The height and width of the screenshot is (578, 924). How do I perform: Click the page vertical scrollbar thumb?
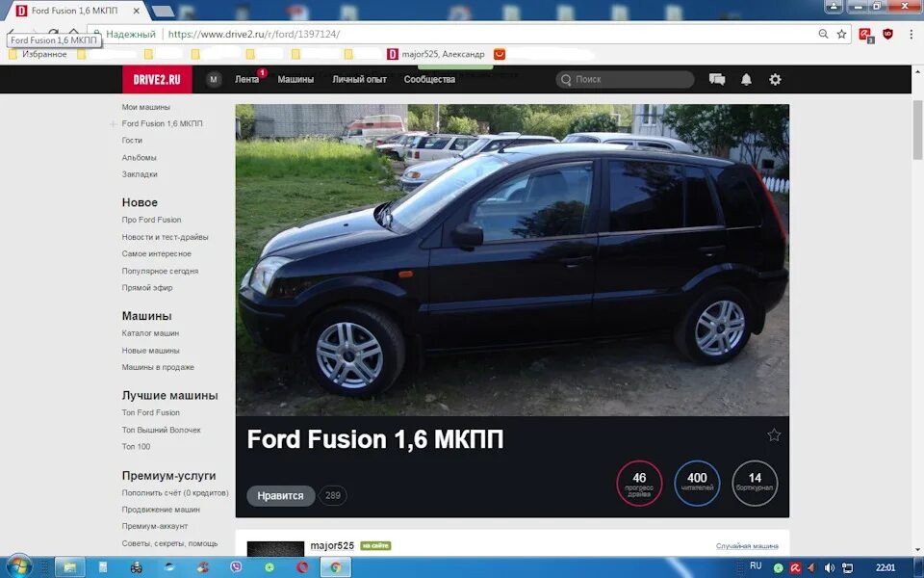click(x=917, y=130)
